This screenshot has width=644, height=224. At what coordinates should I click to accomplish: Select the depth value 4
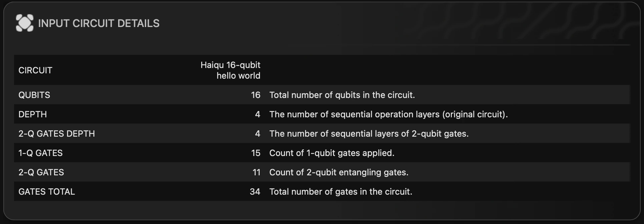[258, 114]
